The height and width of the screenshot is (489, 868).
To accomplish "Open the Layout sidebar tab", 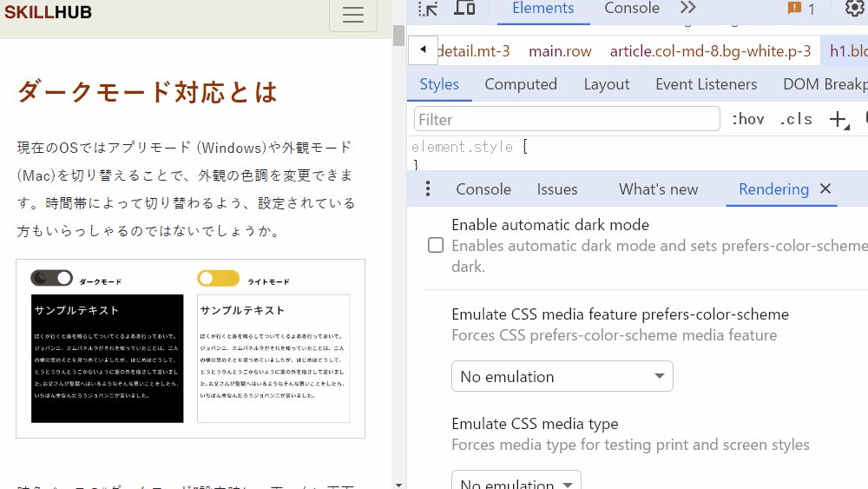I will [607, 84].
